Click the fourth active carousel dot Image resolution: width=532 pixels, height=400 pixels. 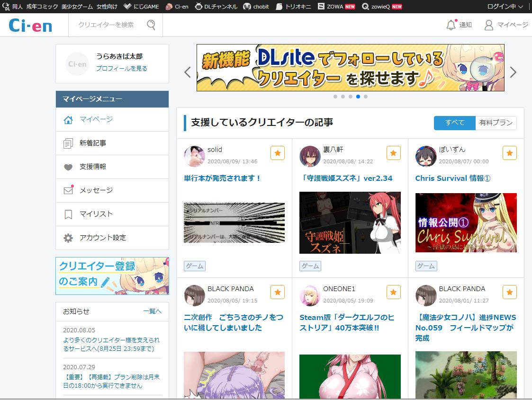pos(358,97)
